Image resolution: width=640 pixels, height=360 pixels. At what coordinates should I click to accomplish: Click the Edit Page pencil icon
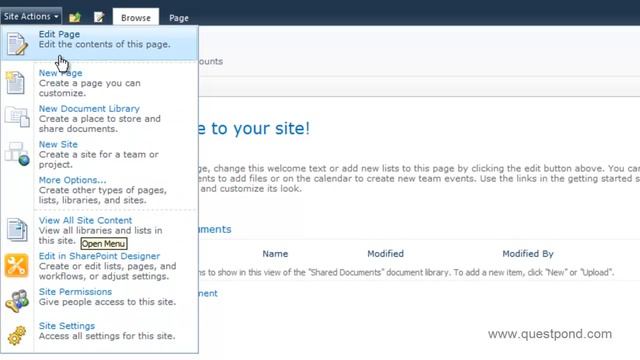[17, 43]
